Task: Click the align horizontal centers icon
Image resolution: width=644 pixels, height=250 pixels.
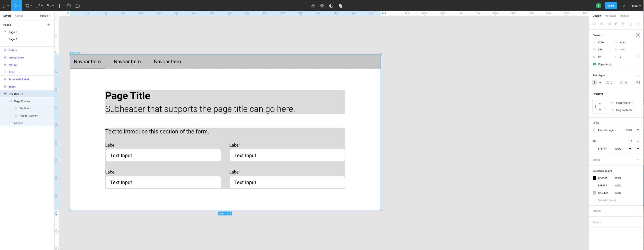Action: coord(602,23)
